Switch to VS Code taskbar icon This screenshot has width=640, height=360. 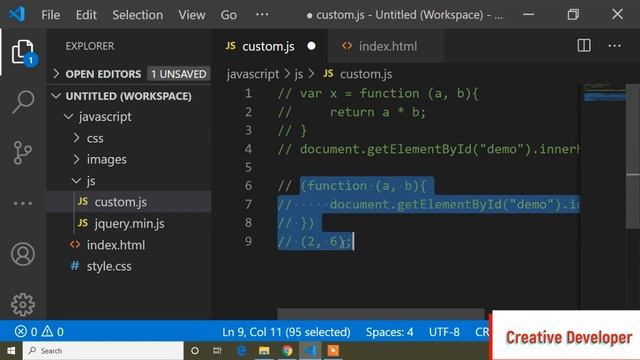point(310,351)
